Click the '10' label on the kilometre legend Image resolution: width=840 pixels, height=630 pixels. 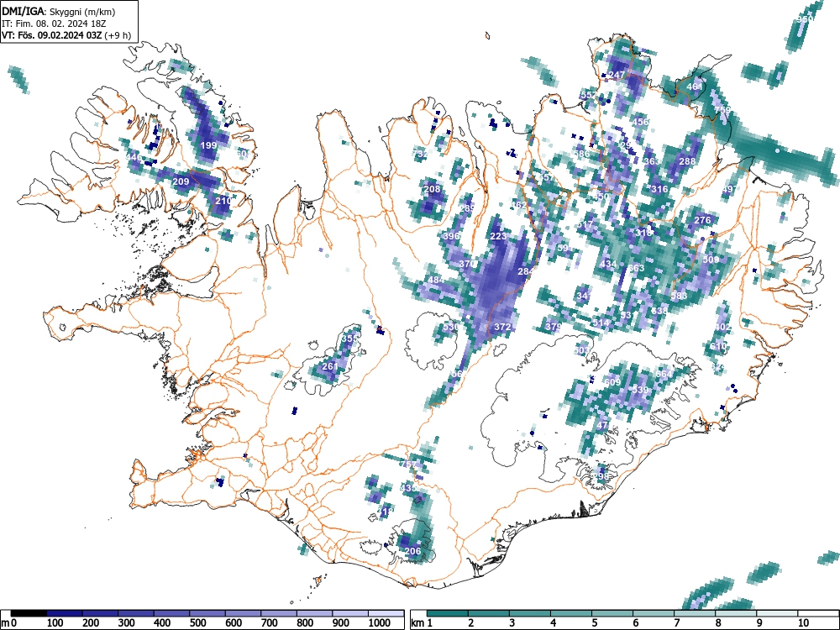[803, 623]
